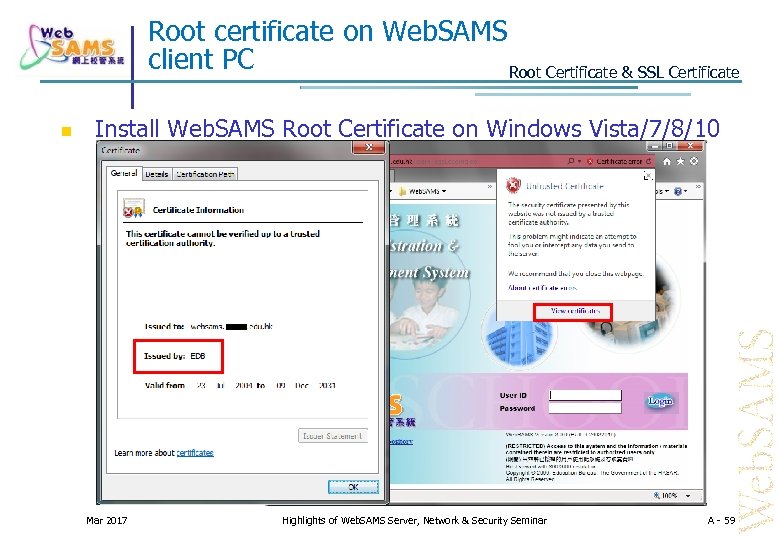Open the General tab in Certificate dialog

pyautogui.click(x=124, y=173)
